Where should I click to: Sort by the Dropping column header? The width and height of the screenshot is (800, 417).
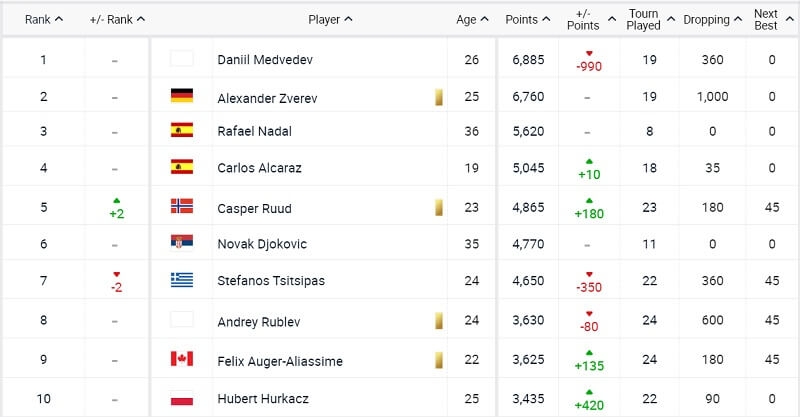click(x=711, y=19)
